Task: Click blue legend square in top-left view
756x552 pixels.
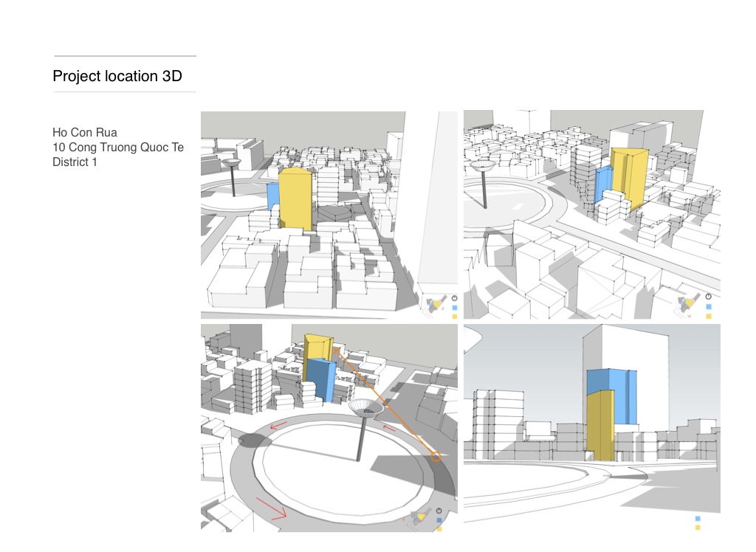Action: (x=454, y=307)
